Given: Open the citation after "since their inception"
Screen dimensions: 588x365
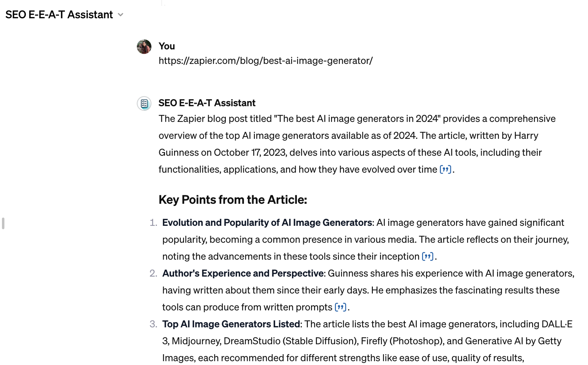Looking at the screenshot, I should coord(427,256).
